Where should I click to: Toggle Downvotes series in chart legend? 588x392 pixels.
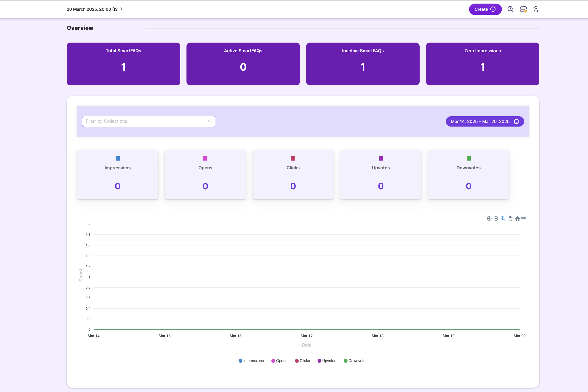coord(355,361)
